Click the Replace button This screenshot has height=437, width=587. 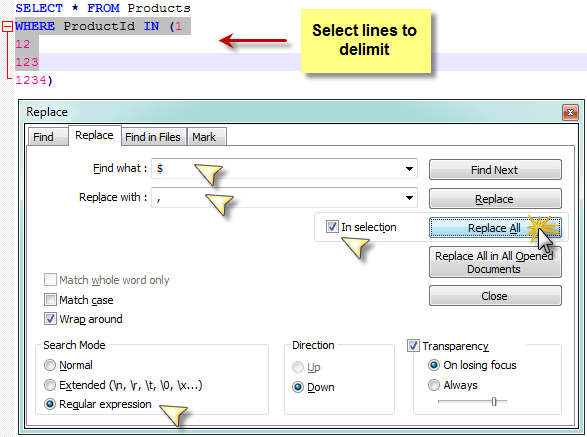pos(495,199)
